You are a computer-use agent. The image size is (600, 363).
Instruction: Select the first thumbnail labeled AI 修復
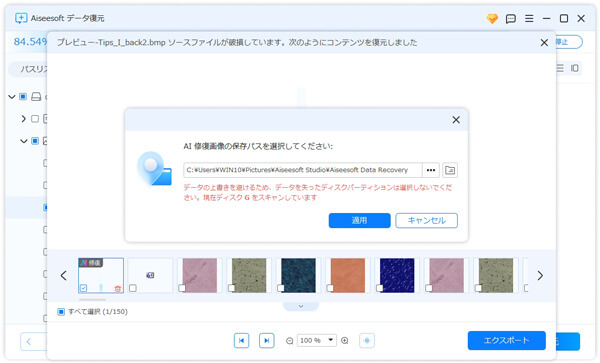tap(101, 275)
